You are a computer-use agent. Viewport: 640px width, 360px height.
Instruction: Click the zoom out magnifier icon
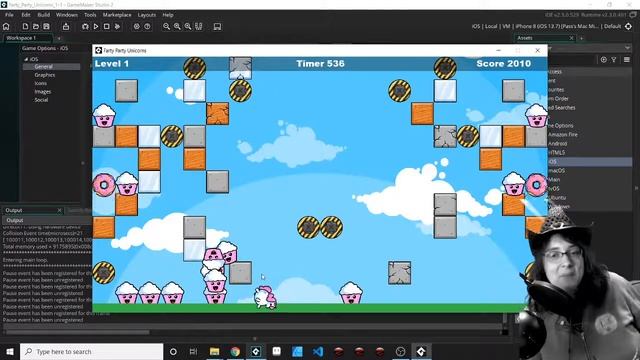(167, 27)
